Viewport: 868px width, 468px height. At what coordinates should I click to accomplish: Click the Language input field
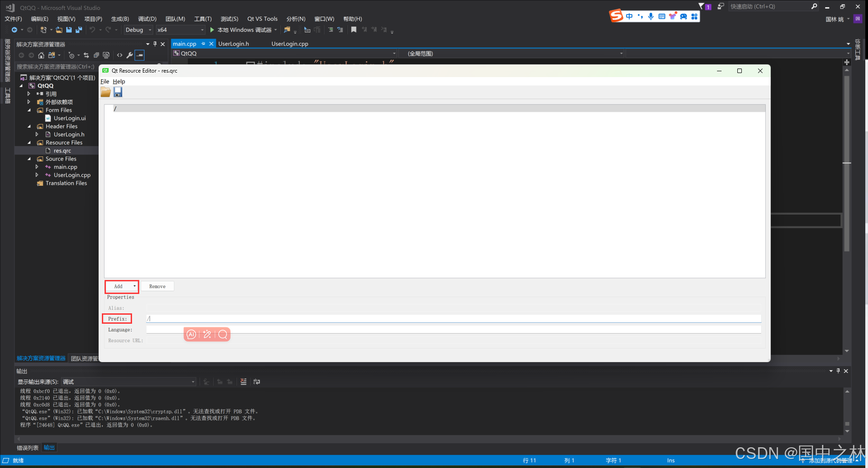pyautogui.click(x=453, y=330)
